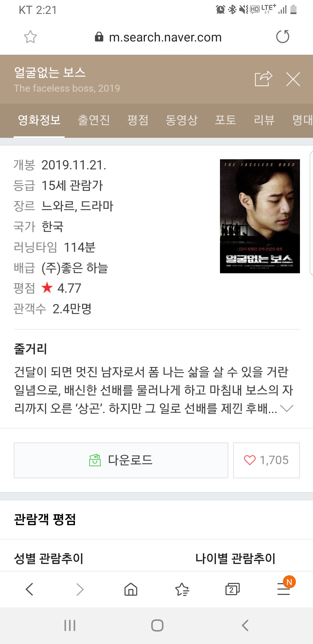
Task: Tap the 다운로드 button
Action: pyautogui.click(x=121, y=460)
